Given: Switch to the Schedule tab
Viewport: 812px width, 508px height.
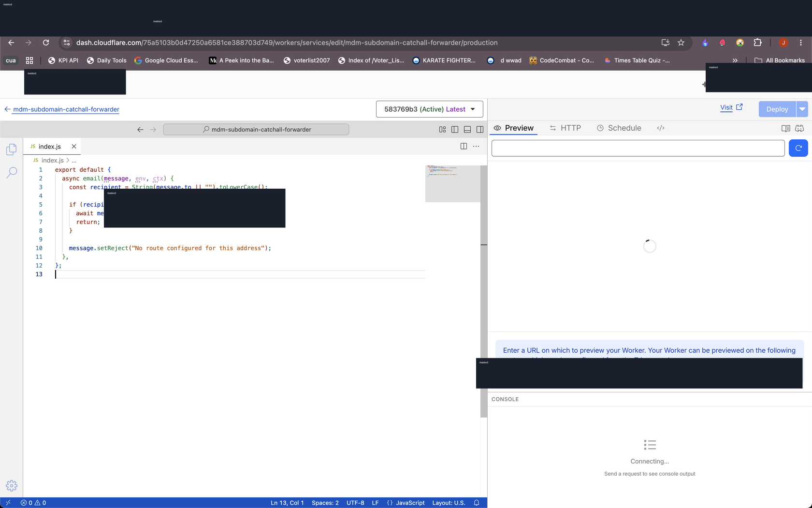Looking at the screenshot, I should click(619, 128).
